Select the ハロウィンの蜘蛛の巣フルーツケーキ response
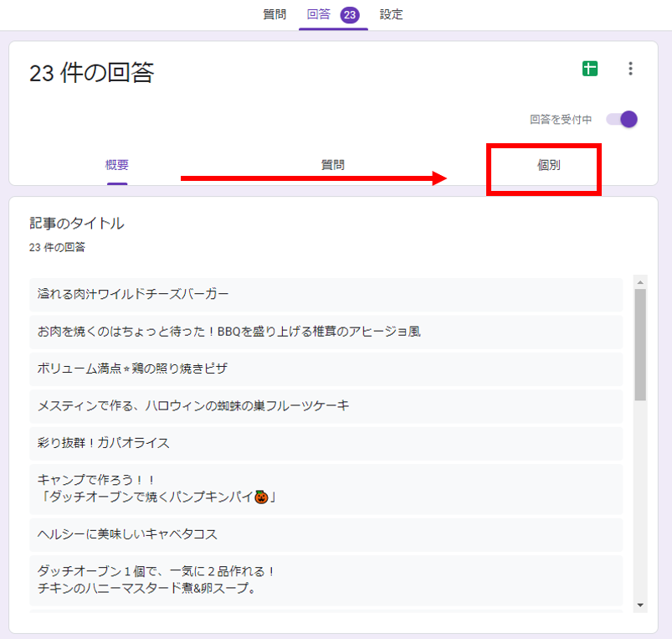 (x=326, y=405)
